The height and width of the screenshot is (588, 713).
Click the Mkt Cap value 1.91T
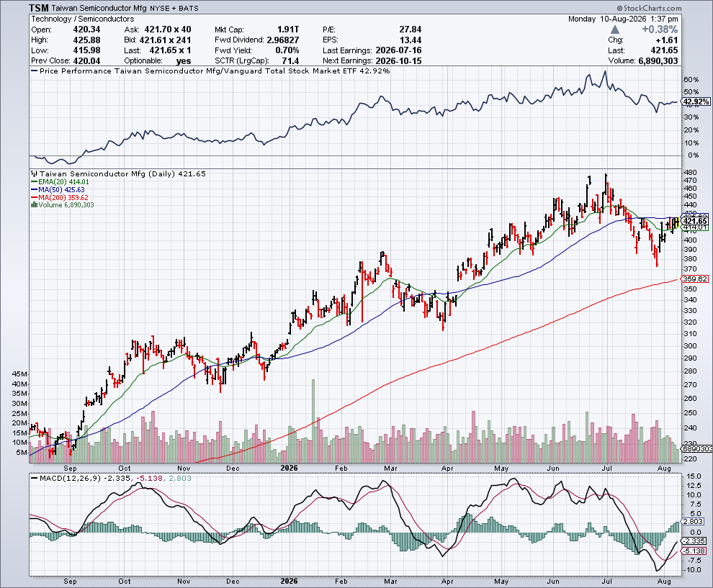pyautogui.click(x=288, y=30)
